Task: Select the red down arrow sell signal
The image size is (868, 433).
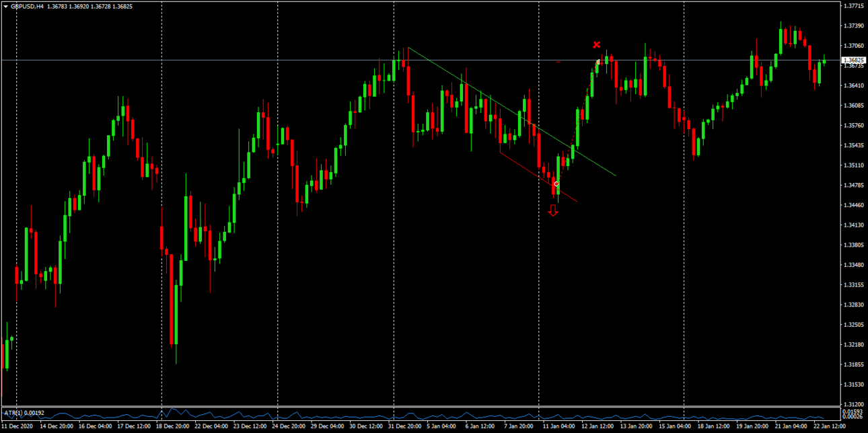Action: coord(553,211)
